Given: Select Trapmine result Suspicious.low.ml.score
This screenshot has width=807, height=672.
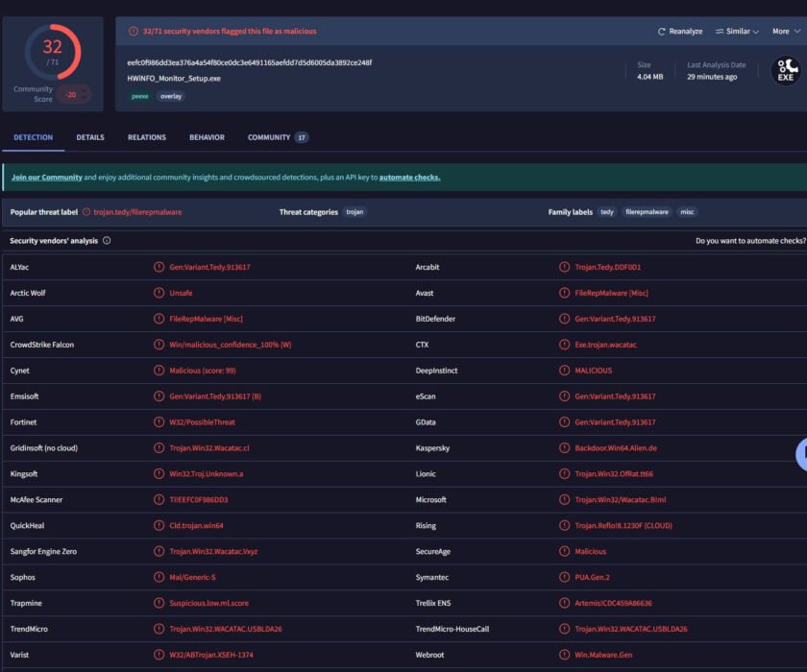Looking at the screenshot, I should pos(209,603).
